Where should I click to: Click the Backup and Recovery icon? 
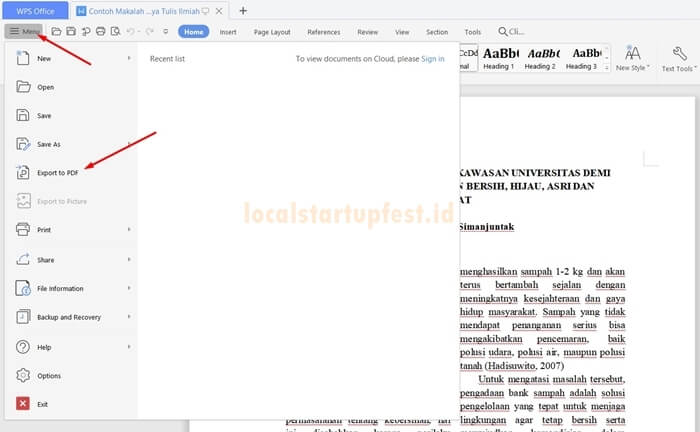23,317
